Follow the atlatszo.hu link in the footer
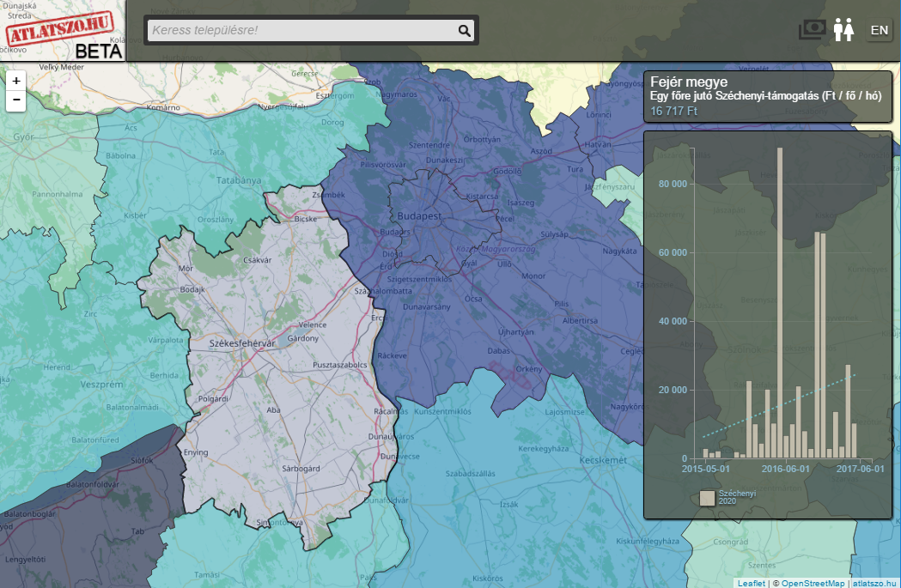This screenshot has height=588, width=901. click(x=875, y=584)
